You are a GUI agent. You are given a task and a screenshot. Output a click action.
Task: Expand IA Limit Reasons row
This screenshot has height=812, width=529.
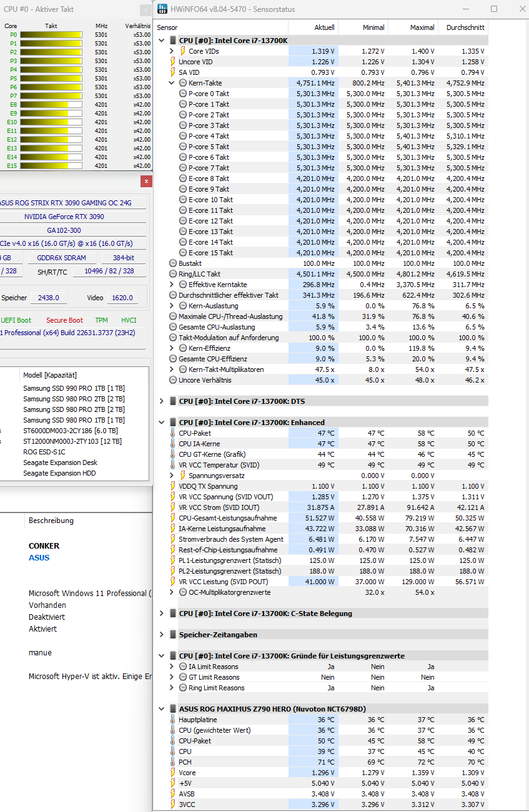172,667
